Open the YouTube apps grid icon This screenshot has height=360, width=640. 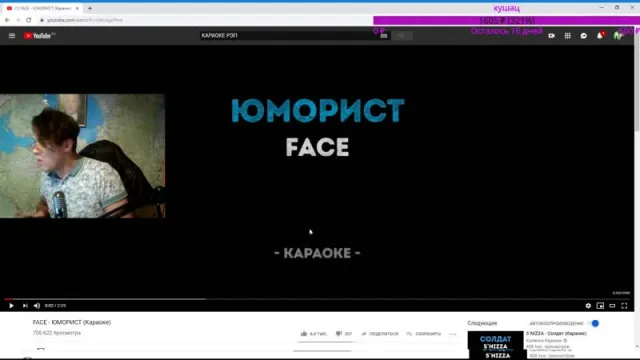coord(567,36)
